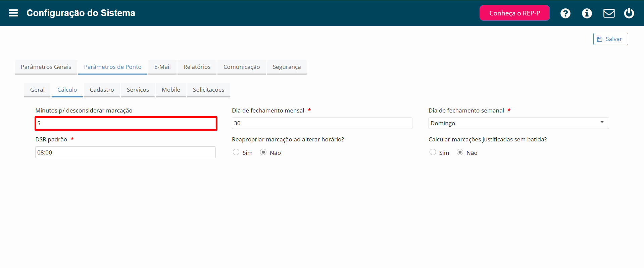Open the Segurança tab
The width and height of the screenshot is (644, 268).
click(287, 67)
